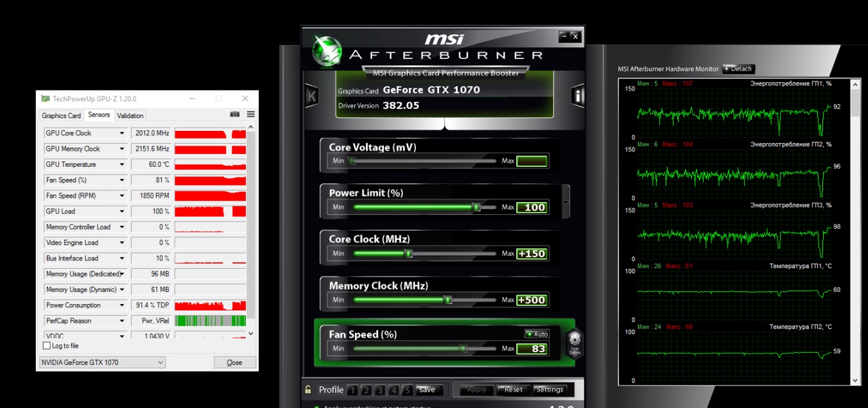The width and height of the screenshot is (868, 408).
Task: Open Fan Speed (%) sensor dropdown
Action: (122, 180)
